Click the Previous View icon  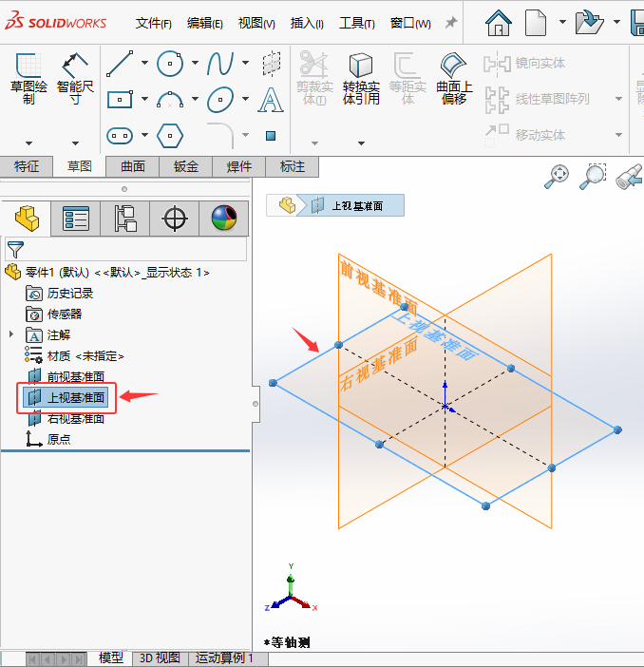630,177
